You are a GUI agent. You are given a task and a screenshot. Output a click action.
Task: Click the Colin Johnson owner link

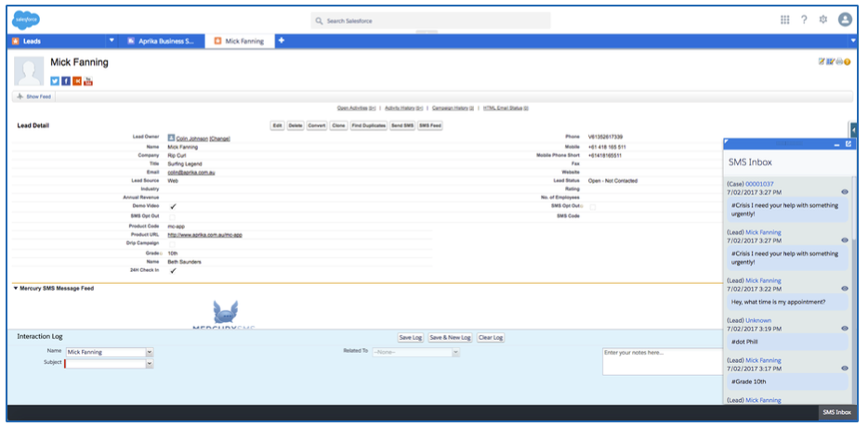click(191, 139)
